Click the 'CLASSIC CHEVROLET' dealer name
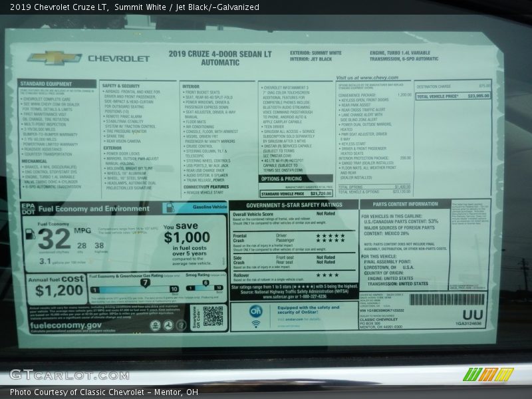The width and height of the screenshot is (532, 399). click(378, 320)
